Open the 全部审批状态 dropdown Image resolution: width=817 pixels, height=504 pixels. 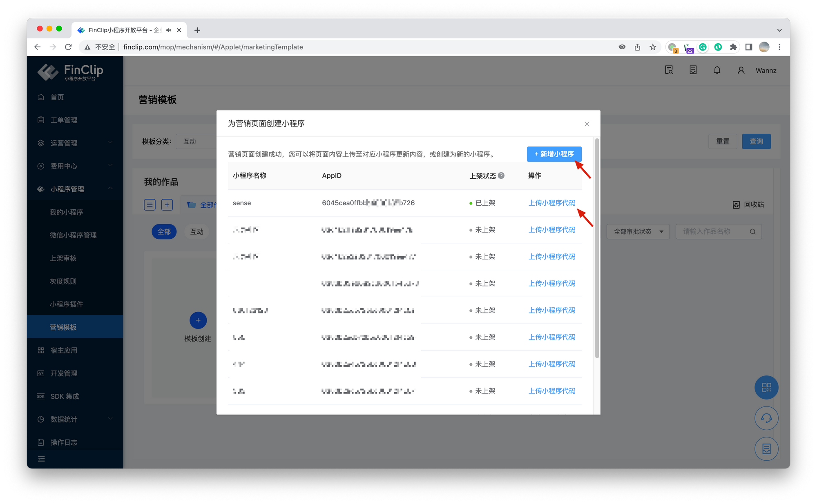638,231
